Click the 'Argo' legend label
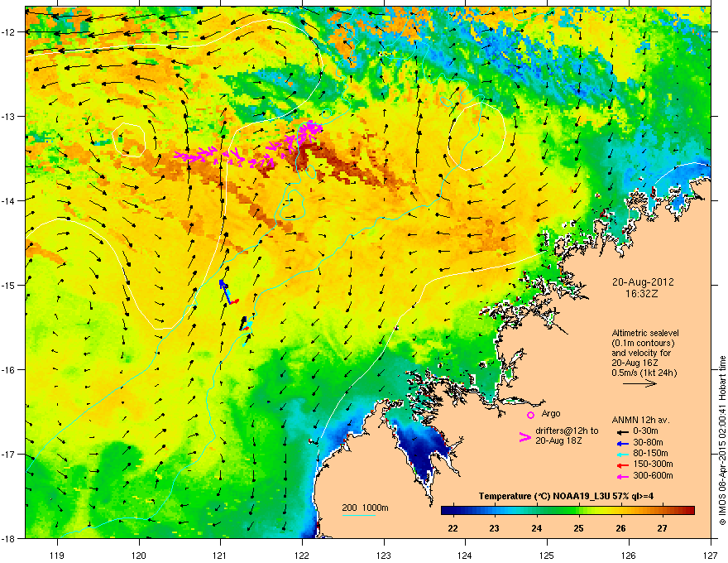 tap(551, 413)
